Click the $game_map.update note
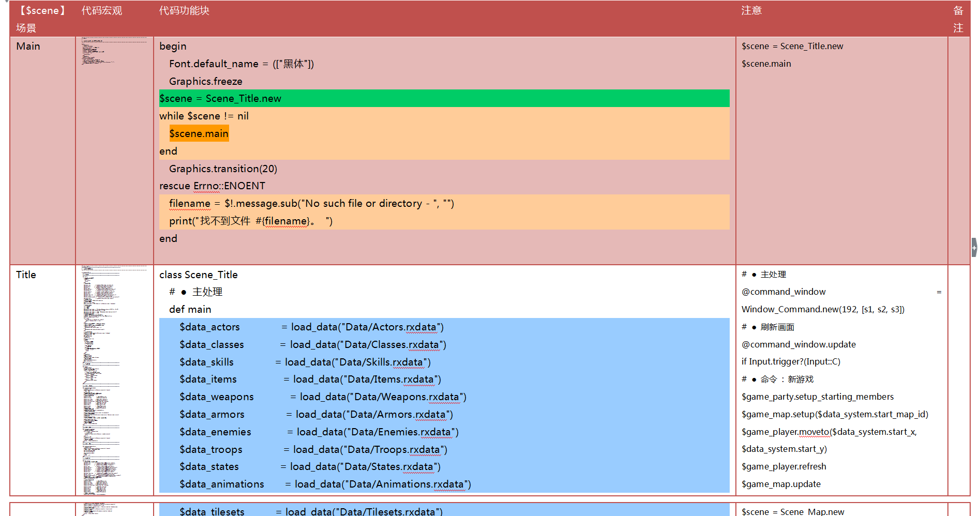Screen dimensions: 980x516 click(x=781, y=484)
